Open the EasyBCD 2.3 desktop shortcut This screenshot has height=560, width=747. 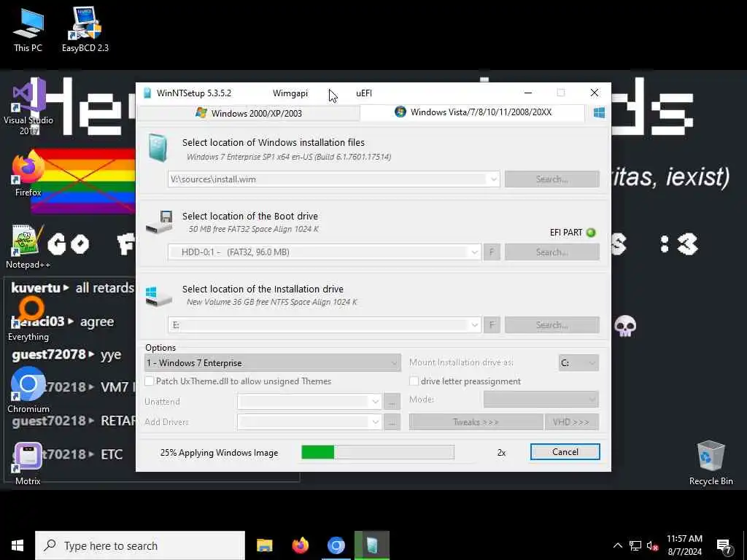coord(85,29)
